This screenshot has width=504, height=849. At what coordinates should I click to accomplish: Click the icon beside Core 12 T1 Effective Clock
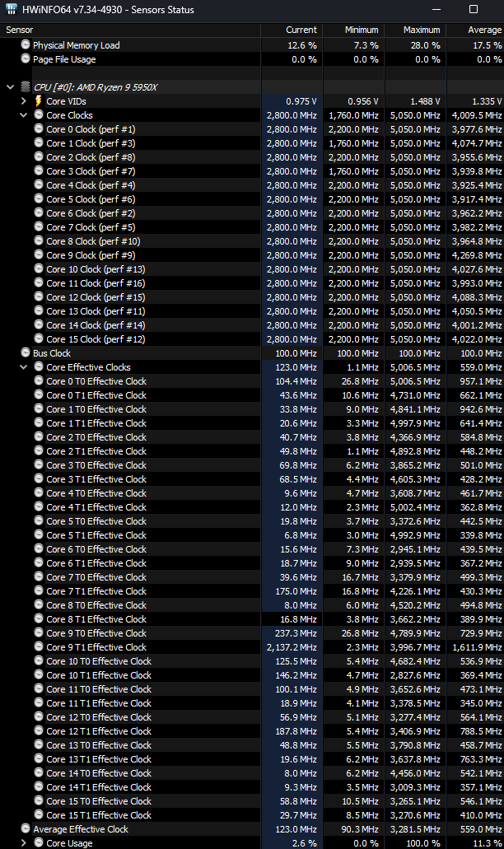[x=39, y=730]
